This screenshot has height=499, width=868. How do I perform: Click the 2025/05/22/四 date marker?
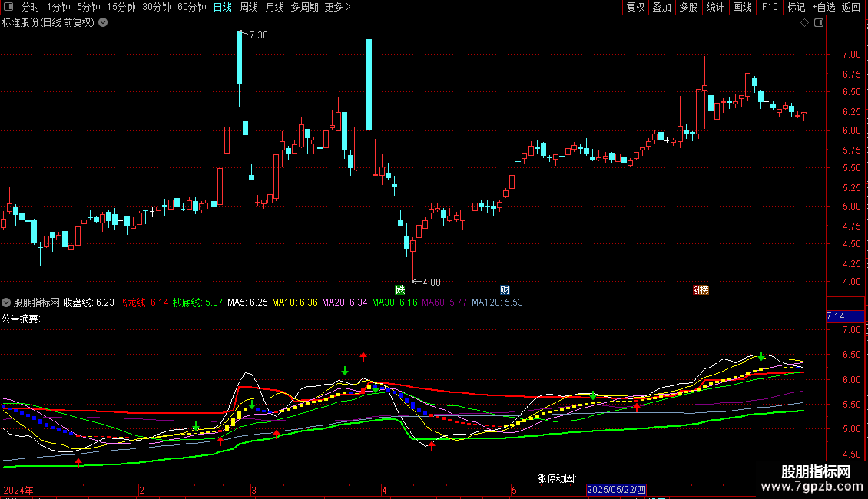(616, 490)
